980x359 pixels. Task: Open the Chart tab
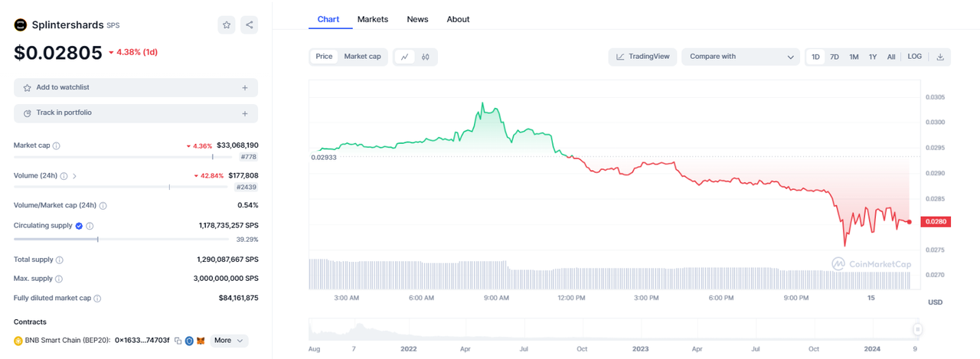click(x=328, y=19)
